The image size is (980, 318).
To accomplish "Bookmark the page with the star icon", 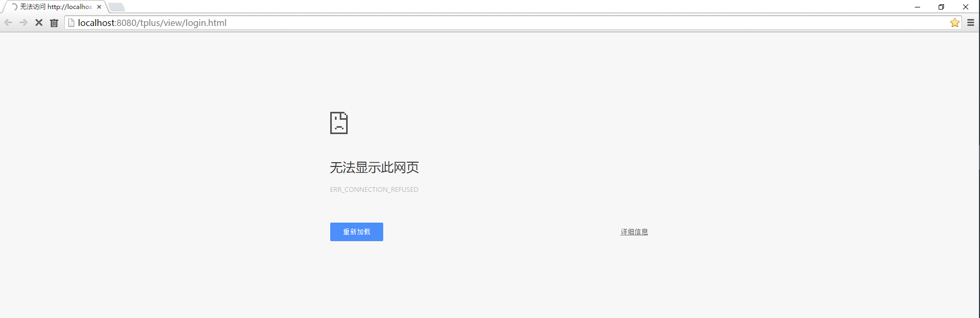I will coord(955,23).
